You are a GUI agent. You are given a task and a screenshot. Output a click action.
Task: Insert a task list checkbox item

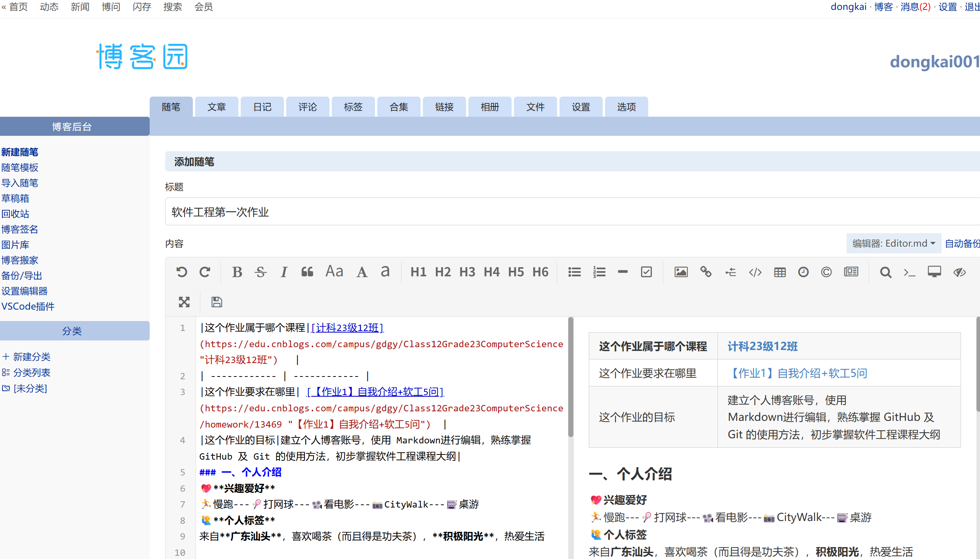pyautogui.click(x=646, y=272)
